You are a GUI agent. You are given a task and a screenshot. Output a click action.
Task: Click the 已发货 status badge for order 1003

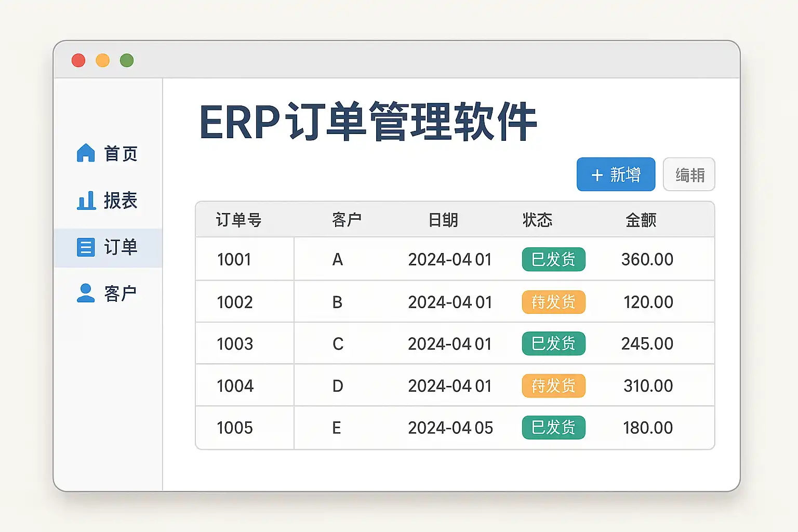(x=554, y=343)
